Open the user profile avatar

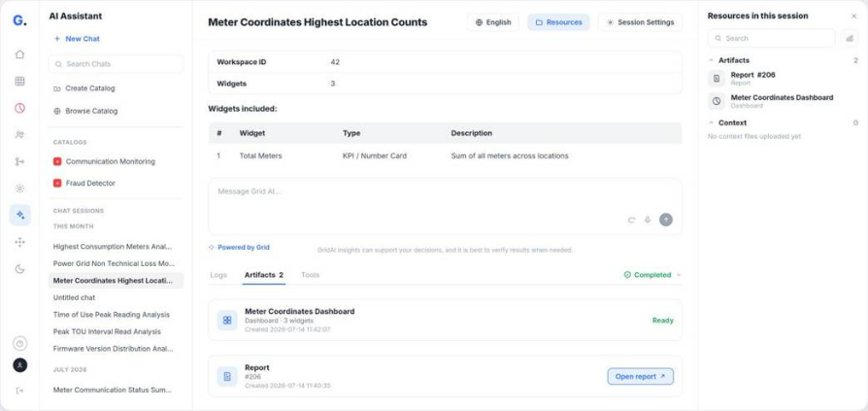click(20, 365)
